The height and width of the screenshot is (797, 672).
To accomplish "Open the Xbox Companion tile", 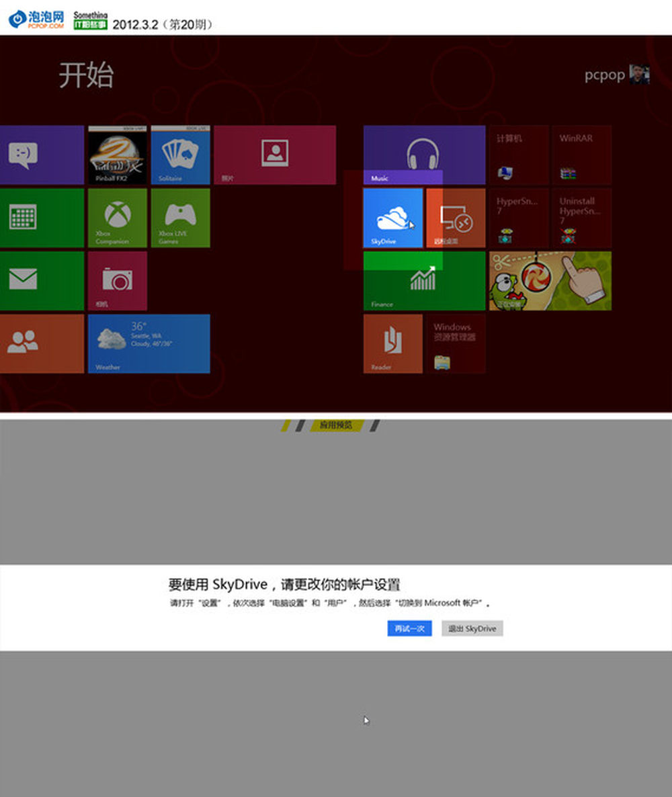I will (118, 218).
